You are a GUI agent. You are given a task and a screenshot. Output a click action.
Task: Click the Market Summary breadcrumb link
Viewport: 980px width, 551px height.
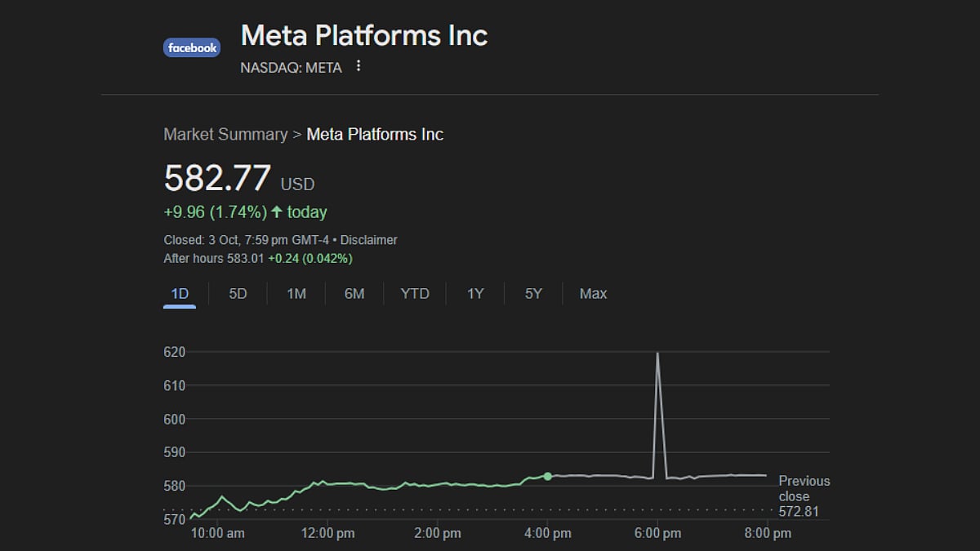[x=225, y=134]
